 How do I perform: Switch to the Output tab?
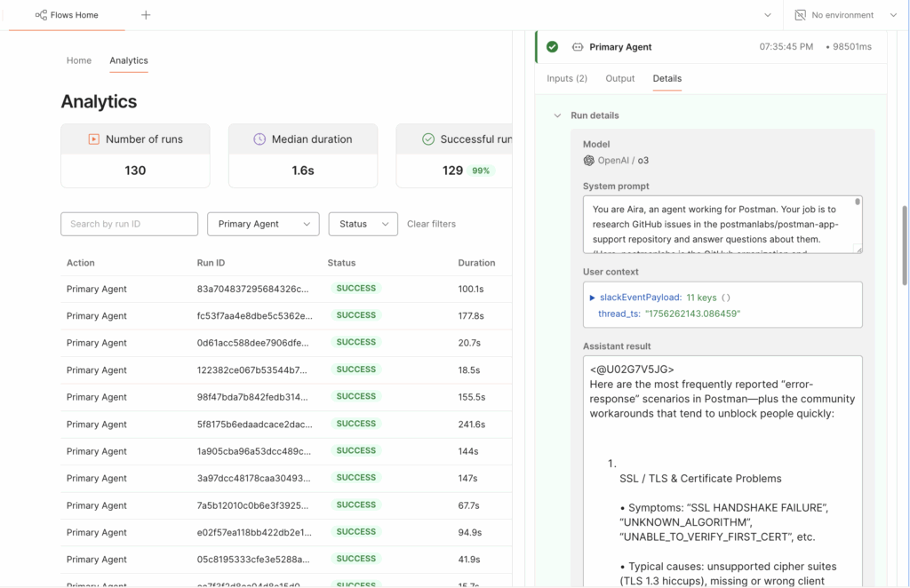pyautogui.click(x=619, y=78)
